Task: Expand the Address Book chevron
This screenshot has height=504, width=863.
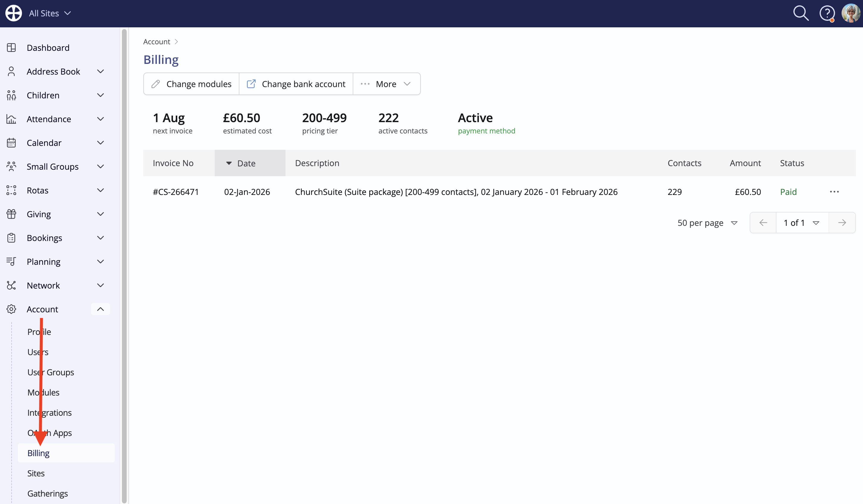Action: point(100,72)
